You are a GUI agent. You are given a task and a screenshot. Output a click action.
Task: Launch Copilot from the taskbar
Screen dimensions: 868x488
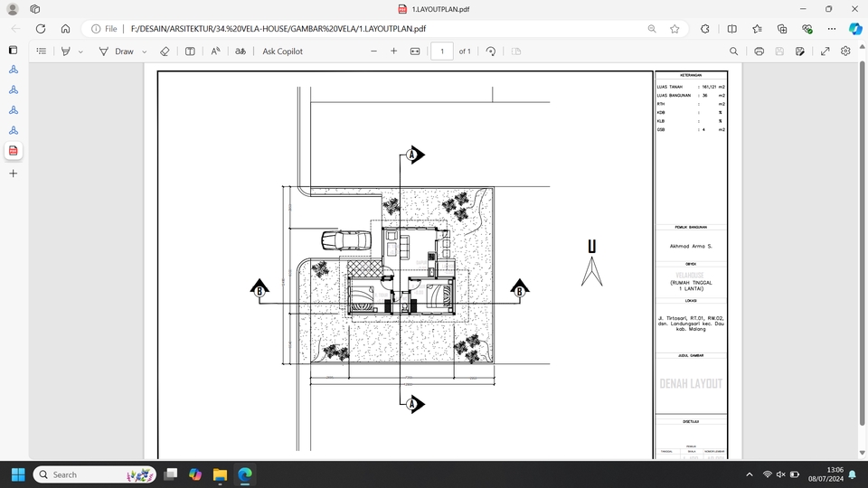(x=195, y=474)
